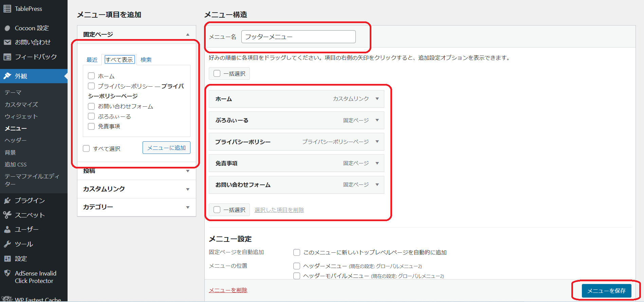Open the カスタマイズ submenu item
Viewport: 644px width, 302px height.
(21, 105)
